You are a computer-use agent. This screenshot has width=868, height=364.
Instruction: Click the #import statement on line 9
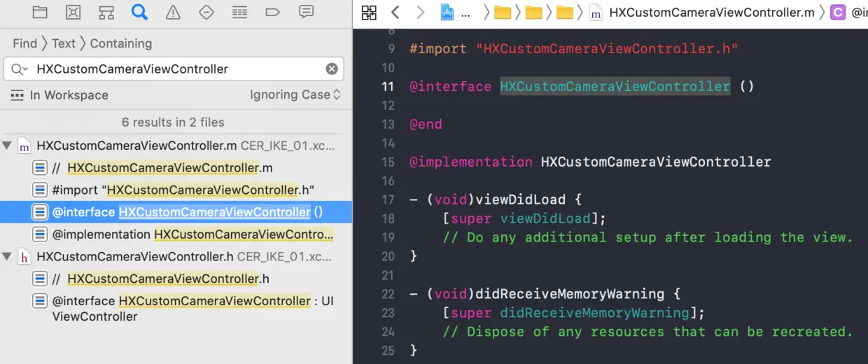574,49
